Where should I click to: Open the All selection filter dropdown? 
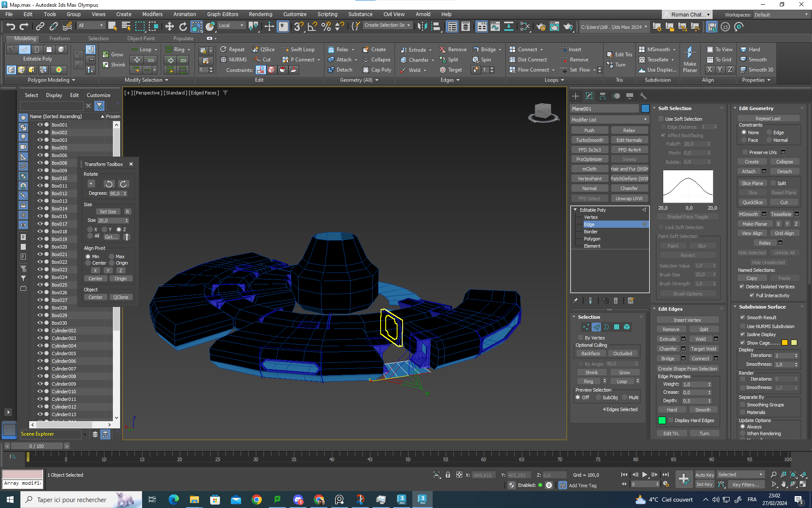(x=91, y=25)
